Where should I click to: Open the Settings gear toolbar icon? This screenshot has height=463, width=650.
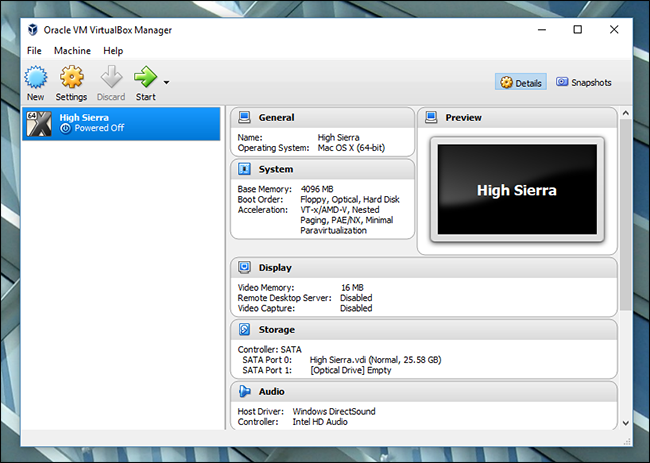click(x=72, y=77)
